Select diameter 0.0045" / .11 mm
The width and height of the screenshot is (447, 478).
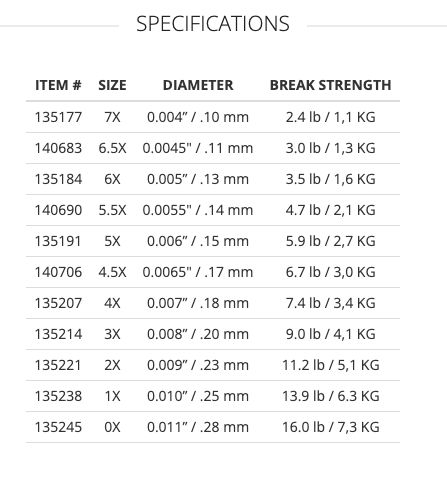pyautogui.click(x=198, y=148)
